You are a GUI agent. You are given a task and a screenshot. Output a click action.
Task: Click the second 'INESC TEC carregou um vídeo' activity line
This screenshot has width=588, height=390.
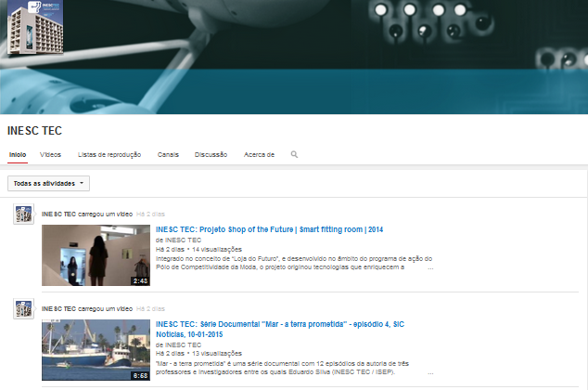87,308
